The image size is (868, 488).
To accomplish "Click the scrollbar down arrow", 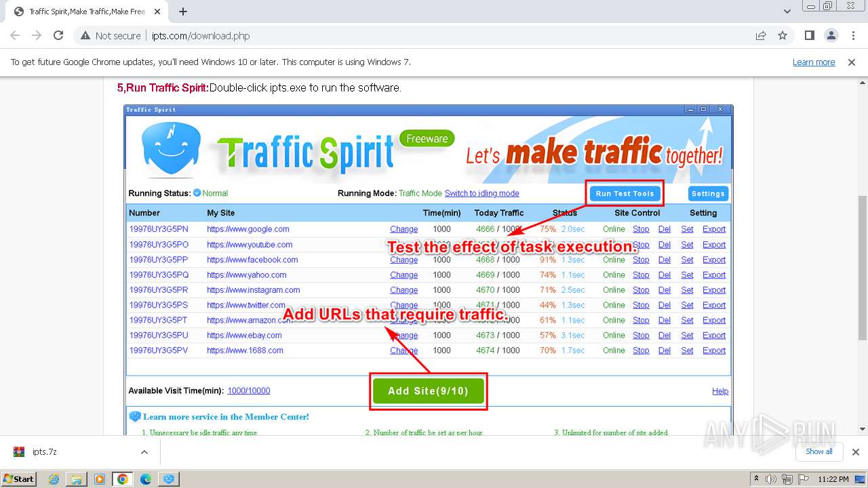I will click(x=862, y=429).
